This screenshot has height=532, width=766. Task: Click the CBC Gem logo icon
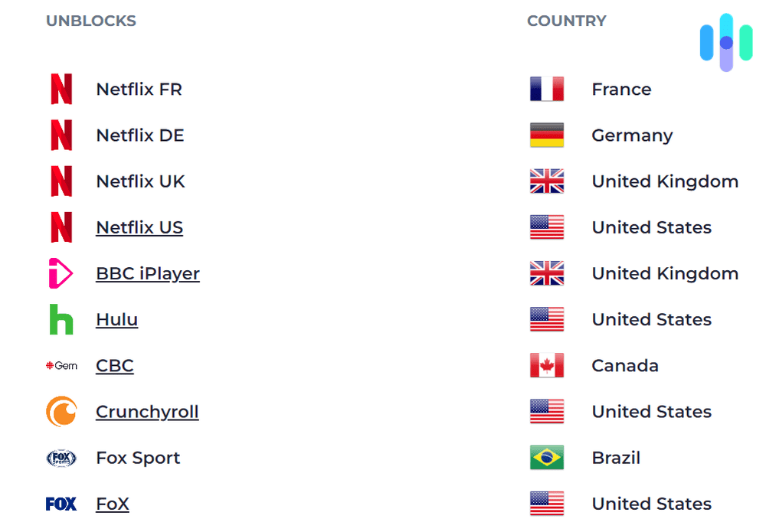[x=61, y=366]
